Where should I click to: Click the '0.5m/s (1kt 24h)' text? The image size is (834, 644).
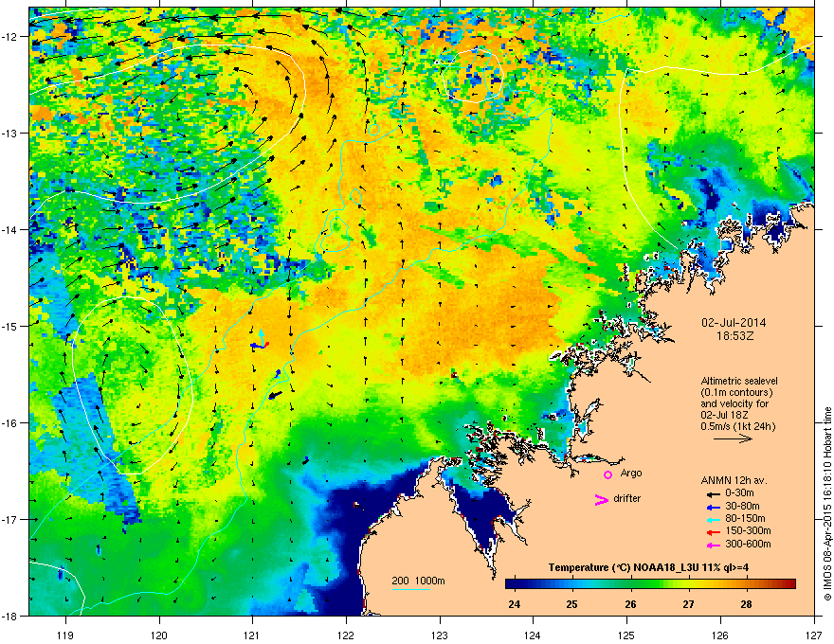[737, 426]
